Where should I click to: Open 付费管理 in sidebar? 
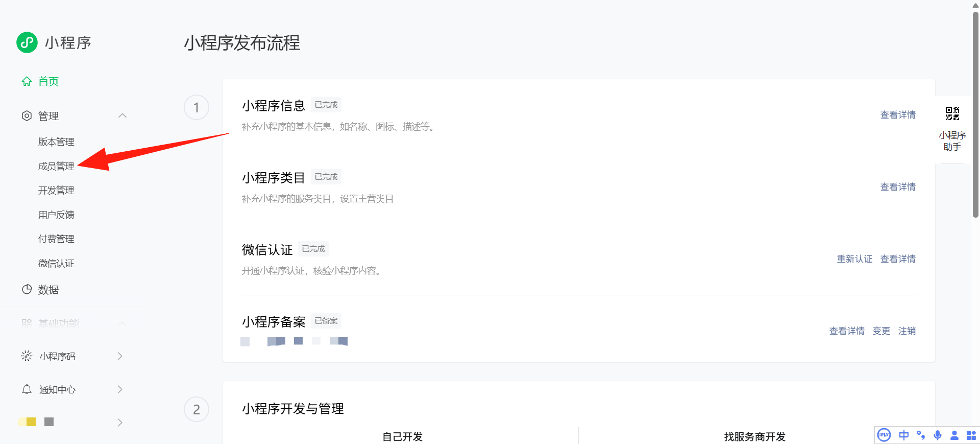point(56,239)
